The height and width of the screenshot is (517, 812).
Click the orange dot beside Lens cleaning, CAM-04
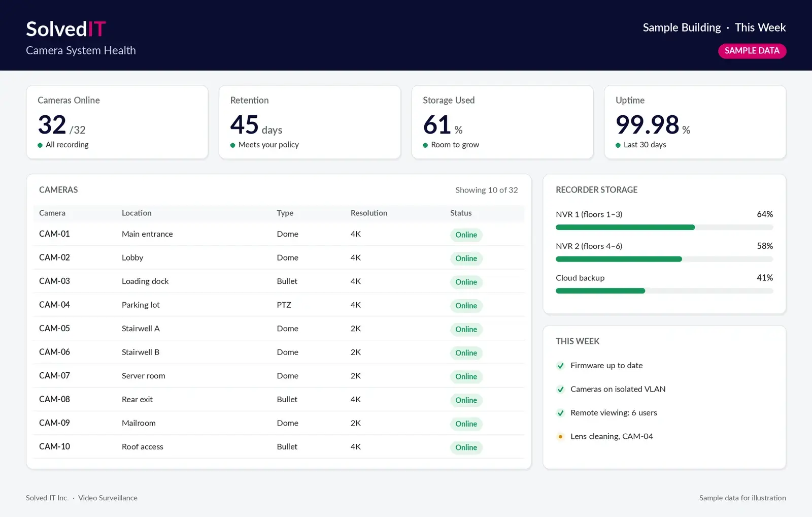(560, 437)
